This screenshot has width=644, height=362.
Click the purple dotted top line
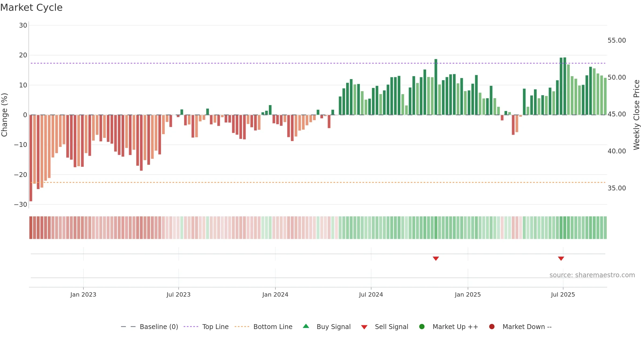(x=318, y=63)
